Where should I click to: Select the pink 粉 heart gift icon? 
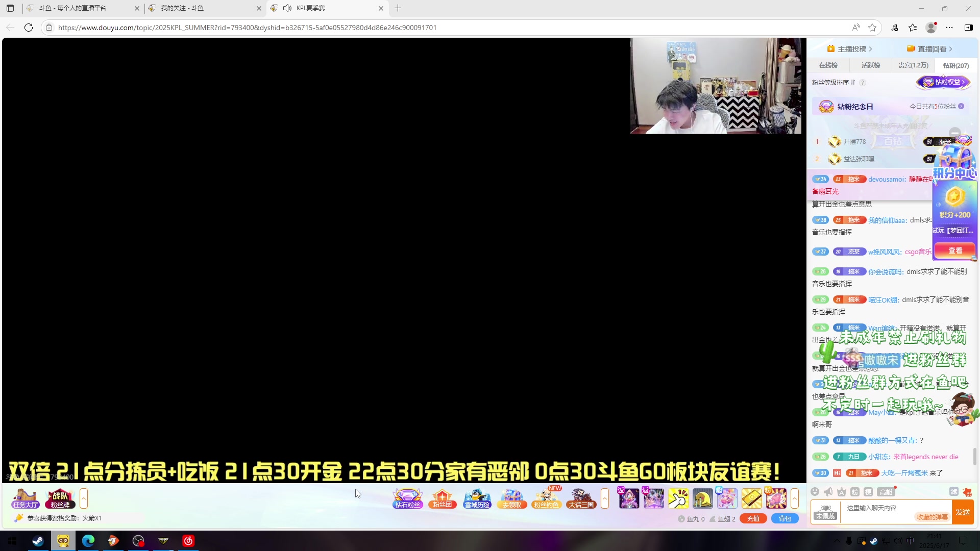776,498
